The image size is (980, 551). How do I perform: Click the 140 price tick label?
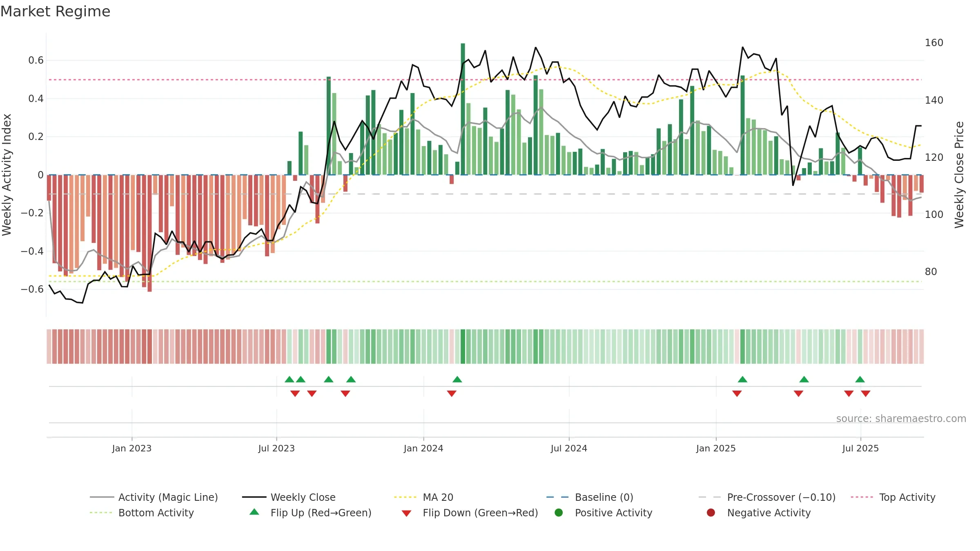[x=934, y=100]
